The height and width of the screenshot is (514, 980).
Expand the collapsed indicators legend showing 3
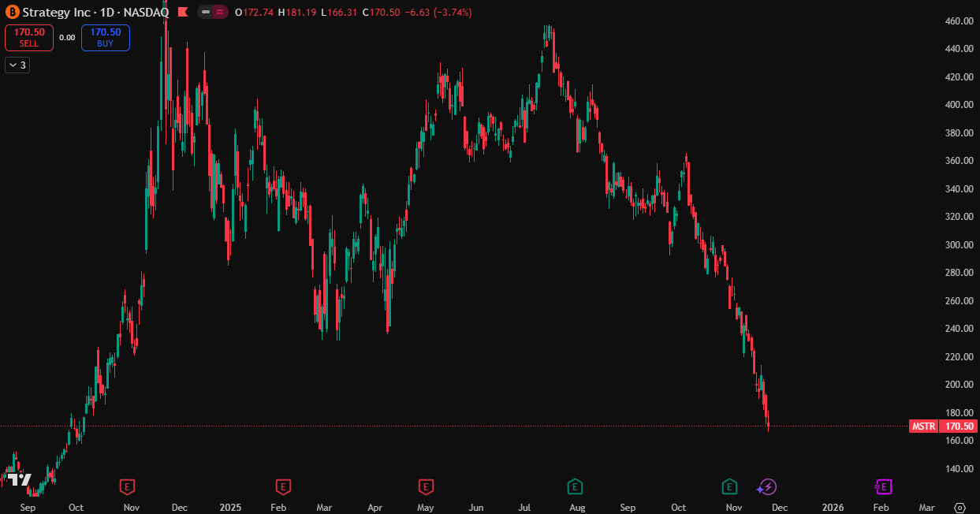(x=17, y=65)
